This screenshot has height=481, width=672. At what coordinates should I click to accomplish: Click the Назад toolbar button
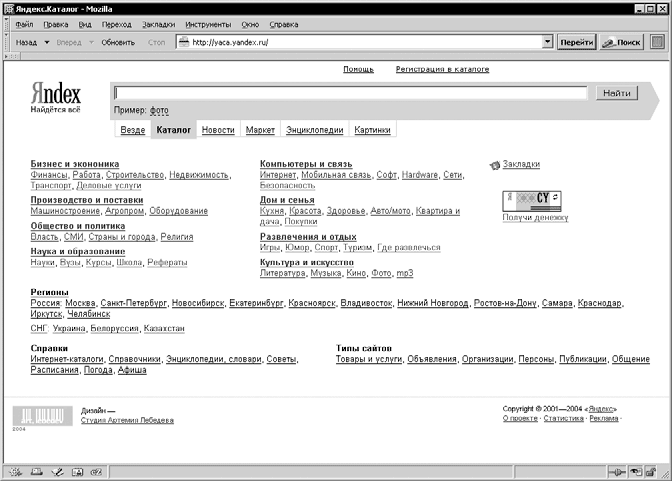[x=26, y=42]
